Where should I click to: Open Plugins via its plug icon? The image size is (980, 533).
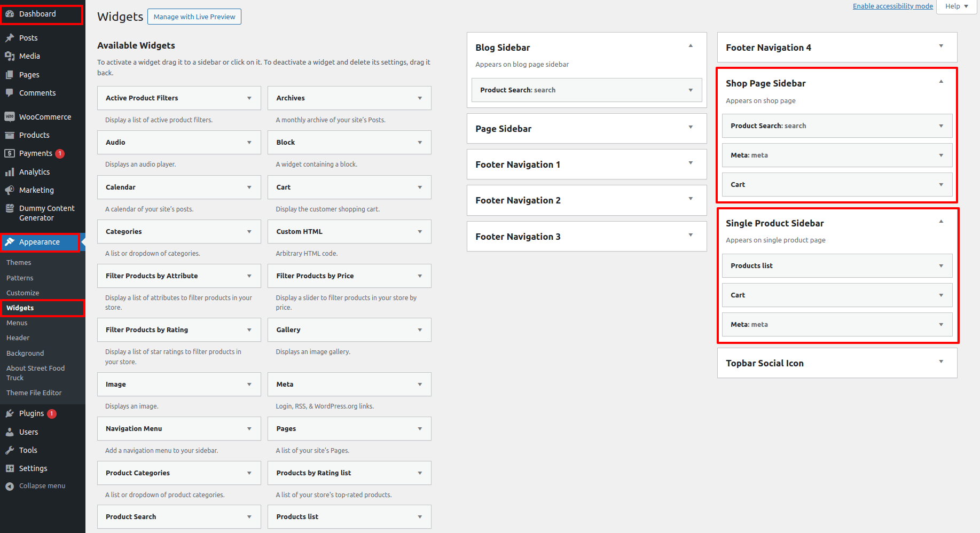point(10,413)
